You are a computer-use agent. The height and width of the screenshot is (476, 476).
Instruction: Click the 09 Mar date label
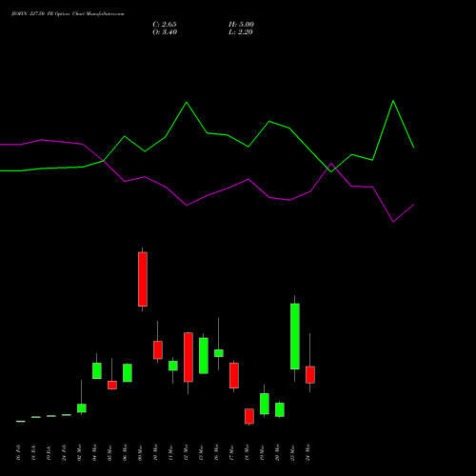(140, 452)
